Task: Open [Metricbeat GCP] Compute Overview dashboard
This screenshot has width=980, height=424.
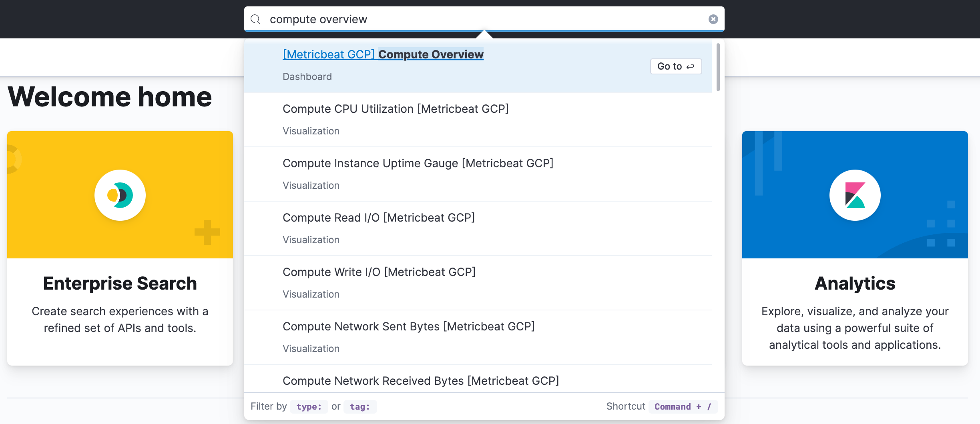Action: pyautogui.click(x=383, y=54)
